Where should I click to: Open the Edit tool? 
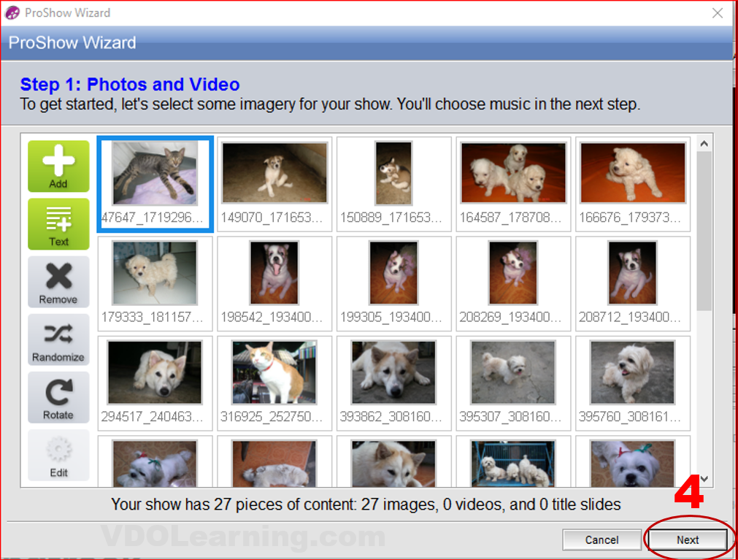click(58, 456)
